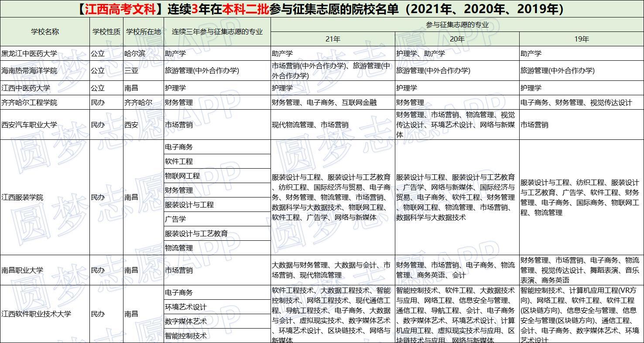
Task: Select 助产学 in the three-year majors column
Action: pos(217,53)
